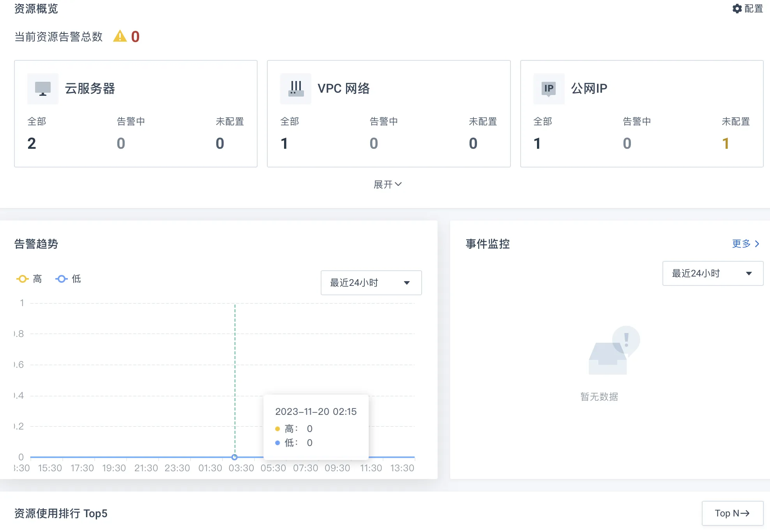Open the 配置 settings gear
This screenshot has width=770, height=532.
[x=738, y=9]
